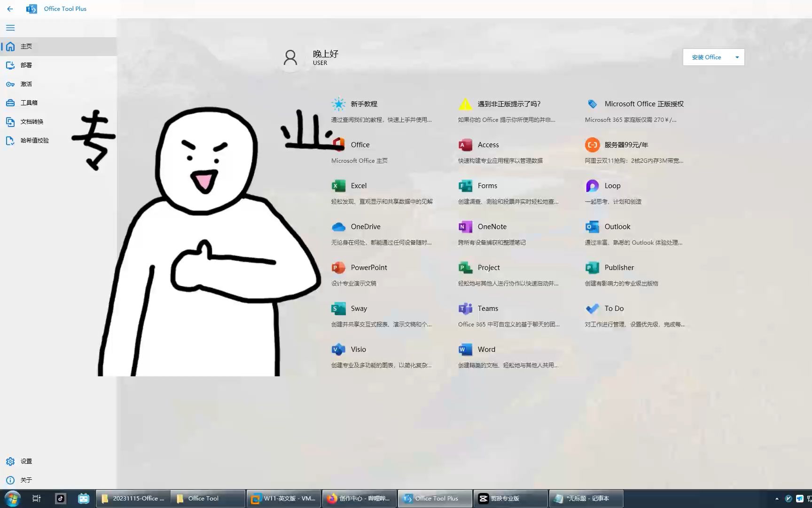Click the 'Microsoft Office 主页' description text
Screen dimensions: 812x508
pyautogui.click(x=359, y=161)
